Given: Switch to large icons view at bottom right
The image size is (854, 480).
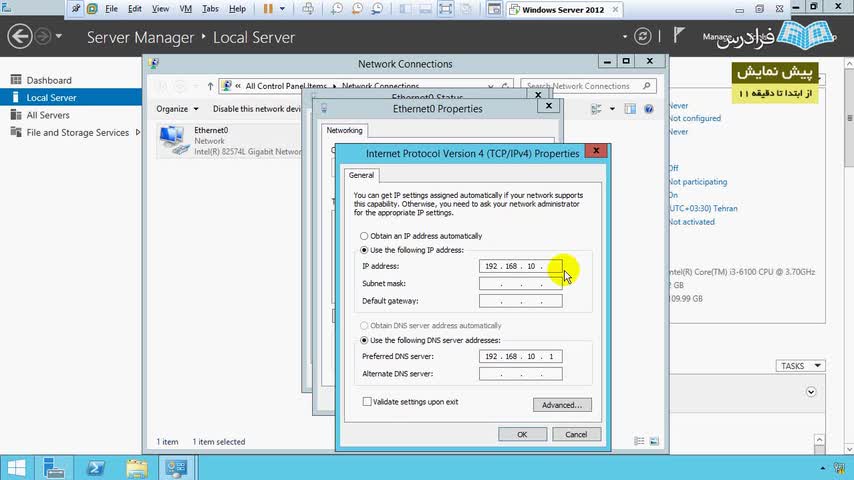Looking at the screenshot, I should pyautogui.click(x=654, y=441).
